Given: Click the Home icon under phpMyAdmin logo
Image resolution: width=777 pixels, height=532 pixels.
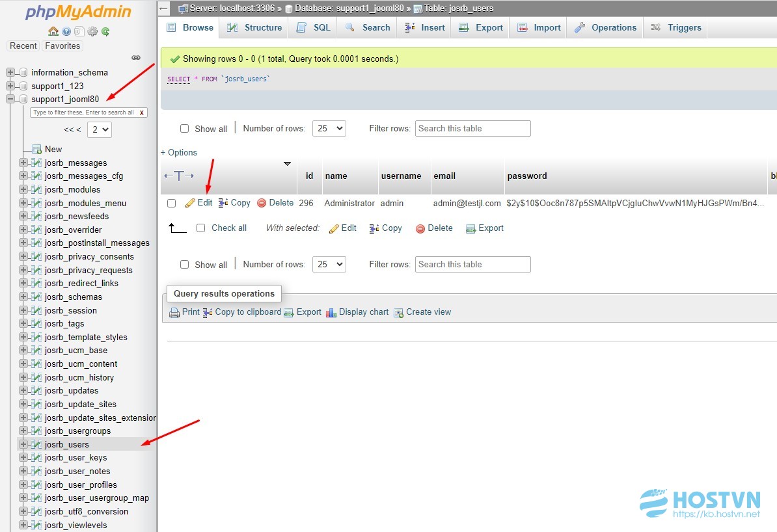Looking at the screenshot, I should (x=53, y=31).
